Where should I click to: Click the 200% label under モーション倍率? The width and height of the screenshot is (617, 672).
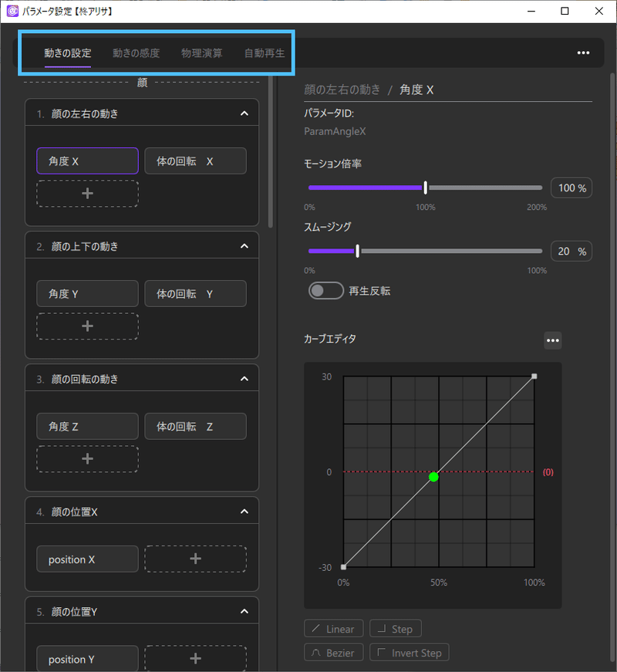(537, 207)
